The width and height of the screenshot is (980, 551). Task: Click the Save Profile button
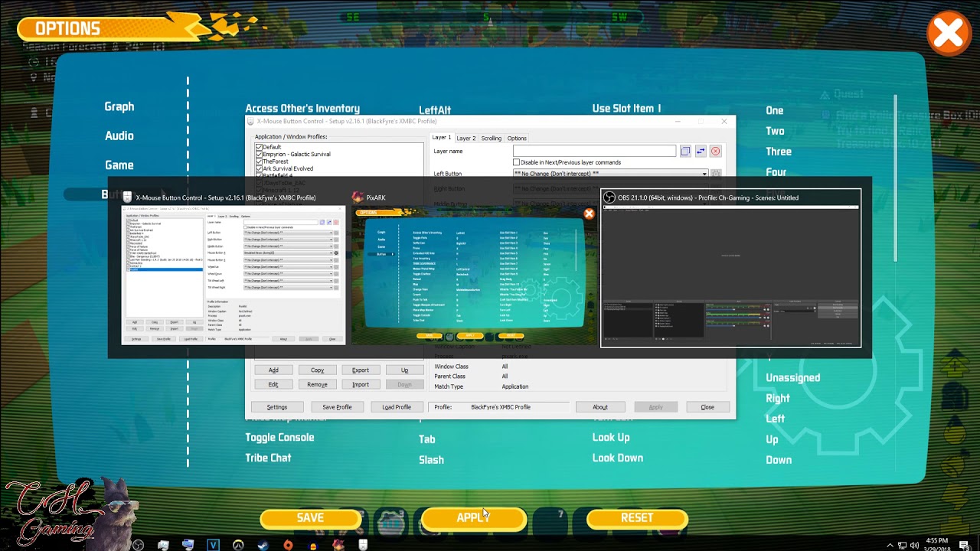point(337,407)
